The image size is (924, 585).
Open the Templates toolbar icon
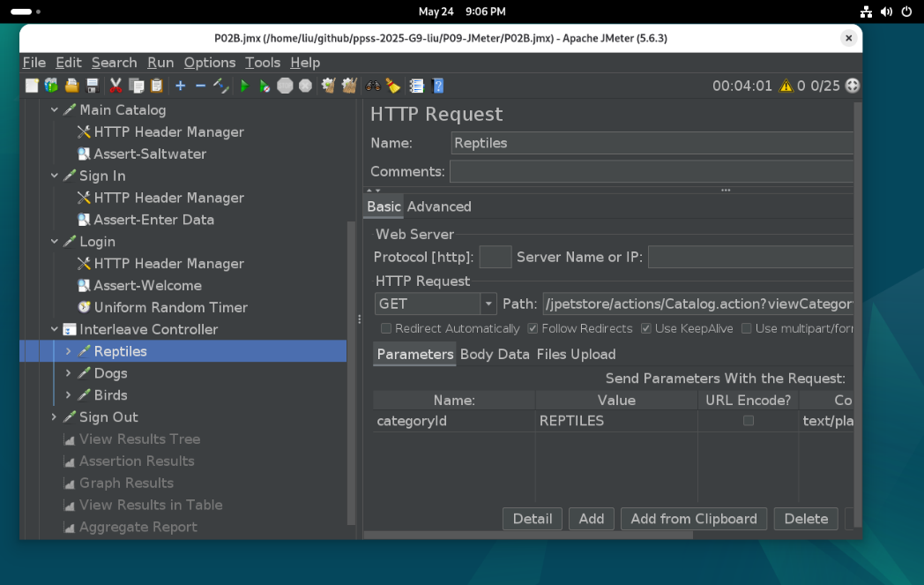[52, 86]
